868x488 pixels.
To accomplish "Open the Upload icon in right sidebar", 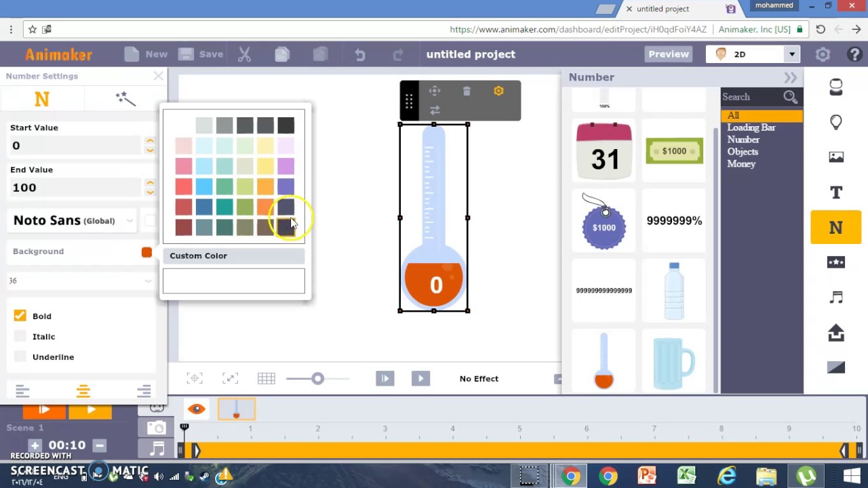I will pos(835,333).
